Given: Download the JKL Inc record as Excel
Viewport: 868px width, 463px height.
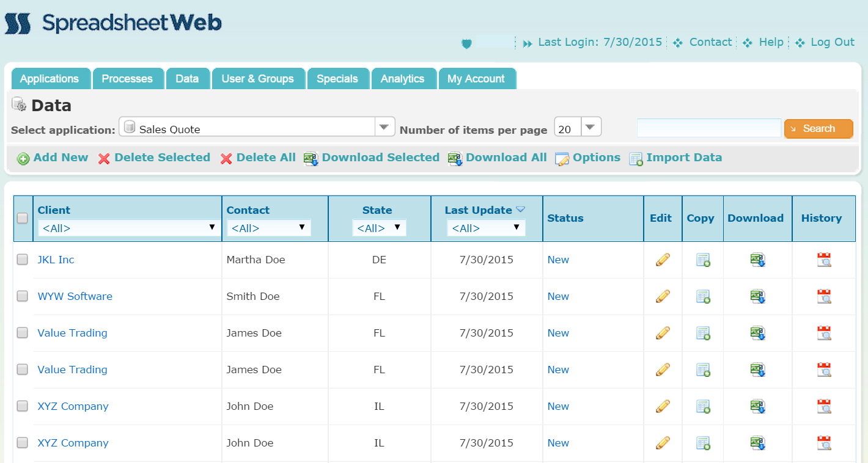Looking at the screenshot, I should click(758, 260).
